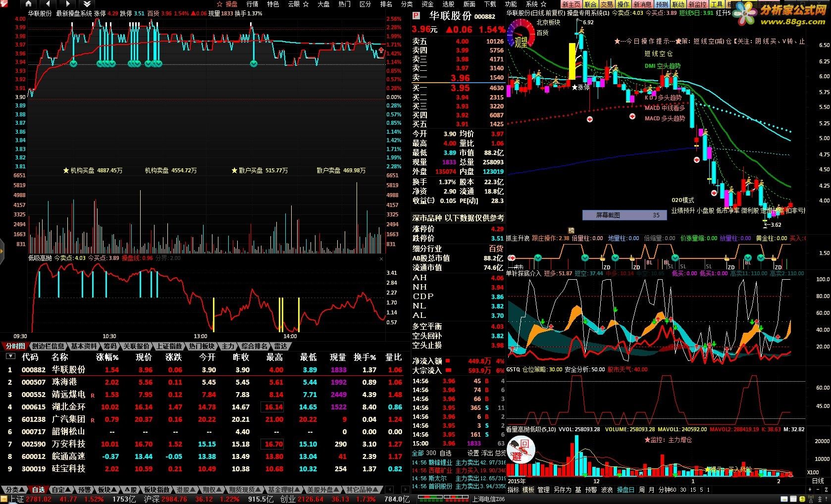Switch to the 综合排名 tab
The height and width of the screenshot is (504, 831).
click(255, 346)
